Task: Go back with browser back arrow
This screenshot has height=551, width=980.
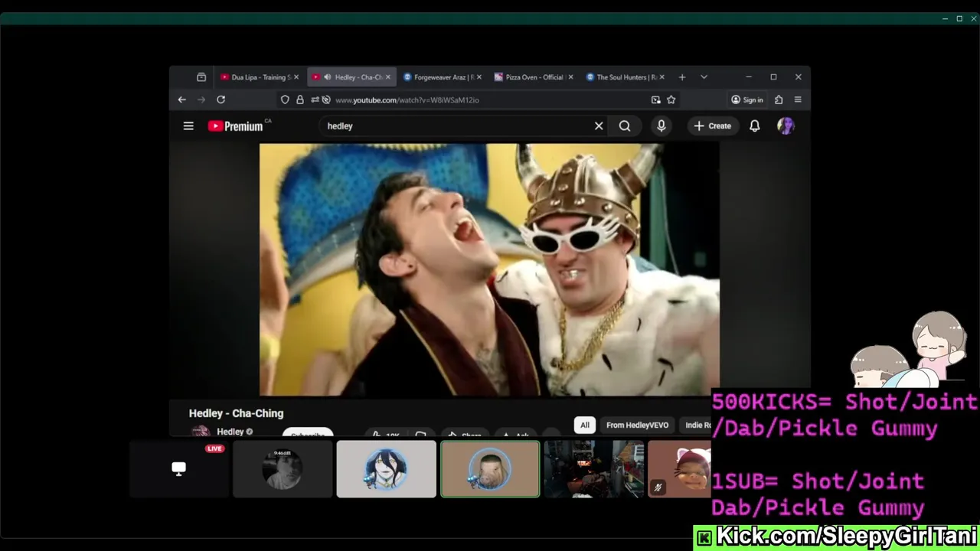Action: [182, 99]
